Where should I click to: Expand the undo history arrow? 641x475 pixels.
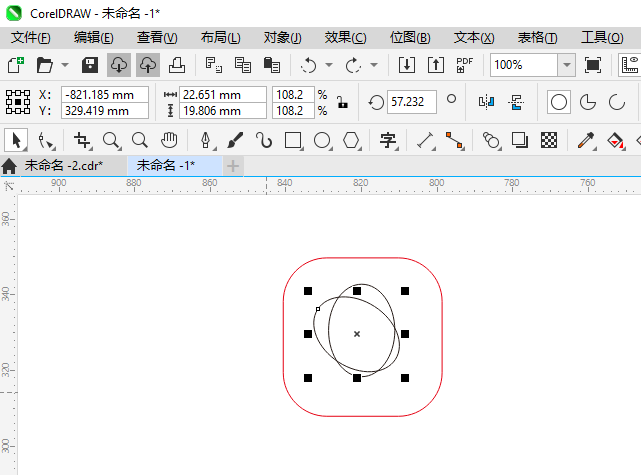click(331, 65)
